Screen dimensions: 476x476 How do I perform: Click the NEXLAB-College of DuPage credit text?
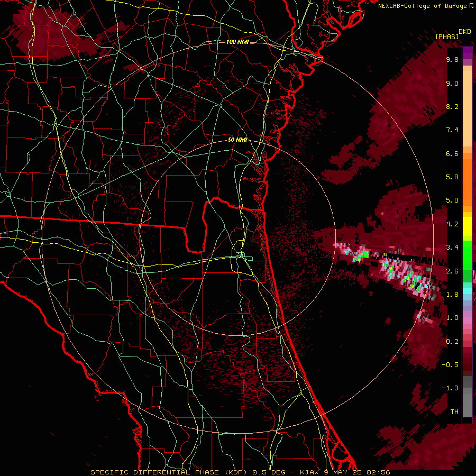point(426,6)
